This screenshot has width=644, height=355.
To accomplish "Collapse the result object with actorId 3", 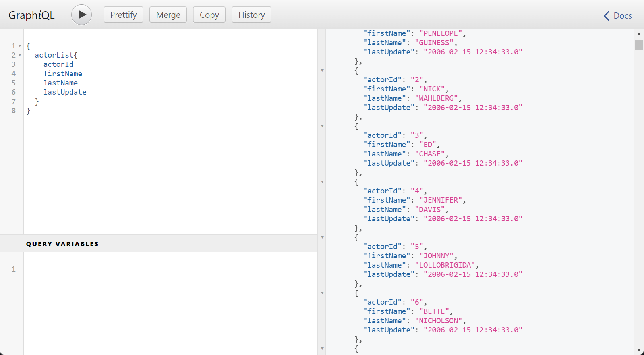I will tap(322, 126).
